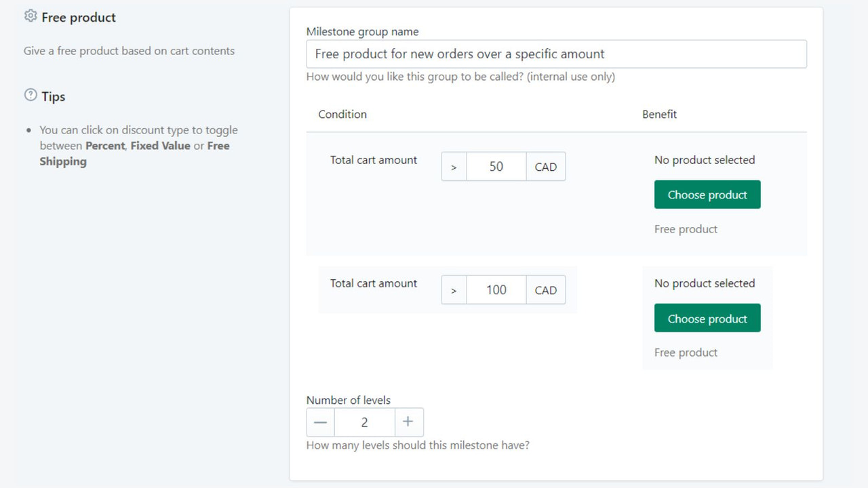
Task: Select the 100 amount value field
Action: coord(496,289)
